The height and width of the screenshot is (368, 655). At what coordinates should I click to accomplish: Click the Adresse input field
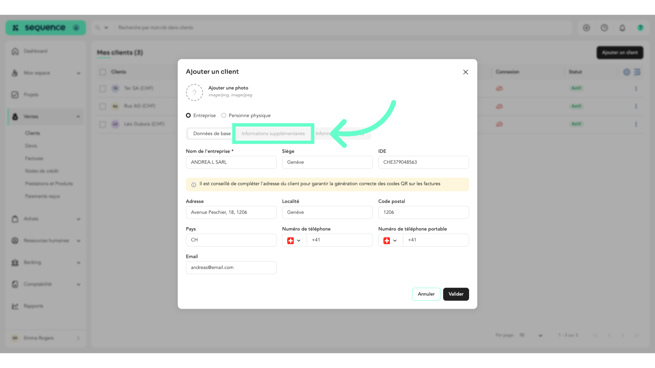[231, 212]
